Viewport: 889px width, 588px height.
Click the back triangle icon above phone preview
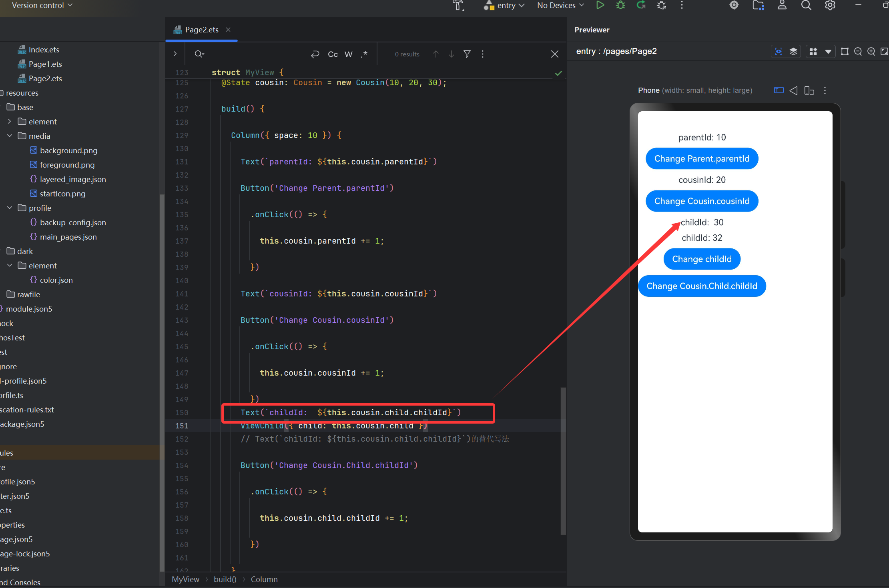point(793,91)
